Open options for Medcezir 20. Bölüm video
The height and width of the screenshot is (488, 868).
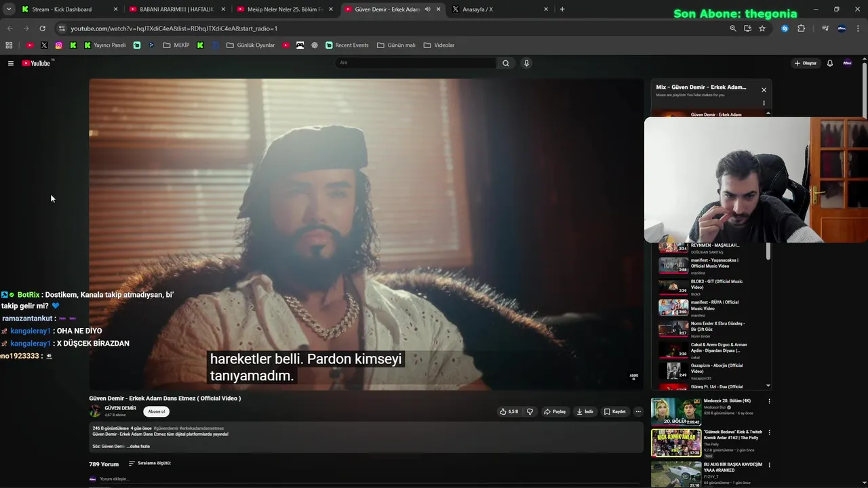tap(769, 401)
